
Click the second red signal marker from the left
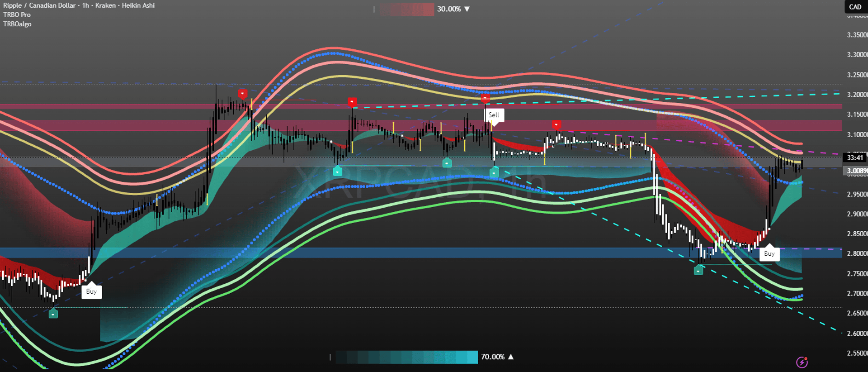(x=352, y=102)
